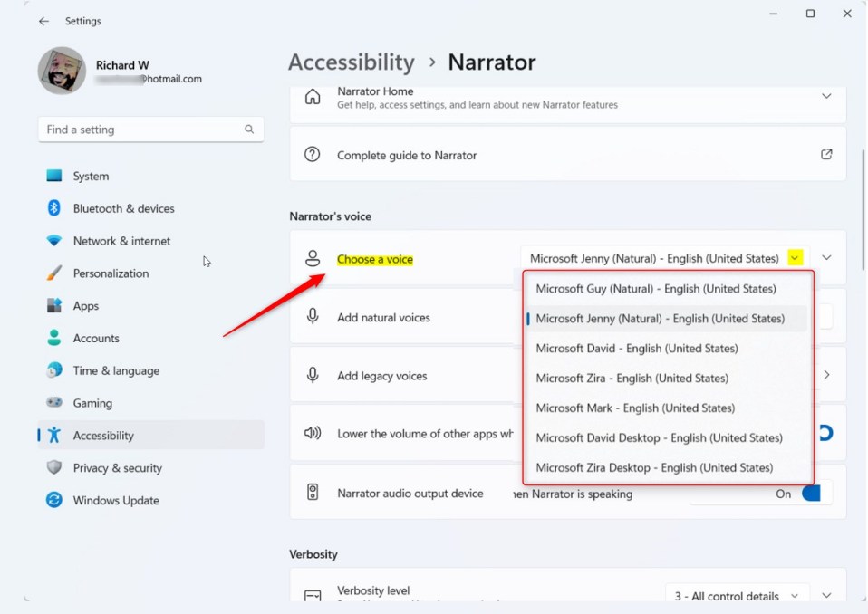
Task: Expand the Narrator Home section chevron
Action: tap(826, 96)
